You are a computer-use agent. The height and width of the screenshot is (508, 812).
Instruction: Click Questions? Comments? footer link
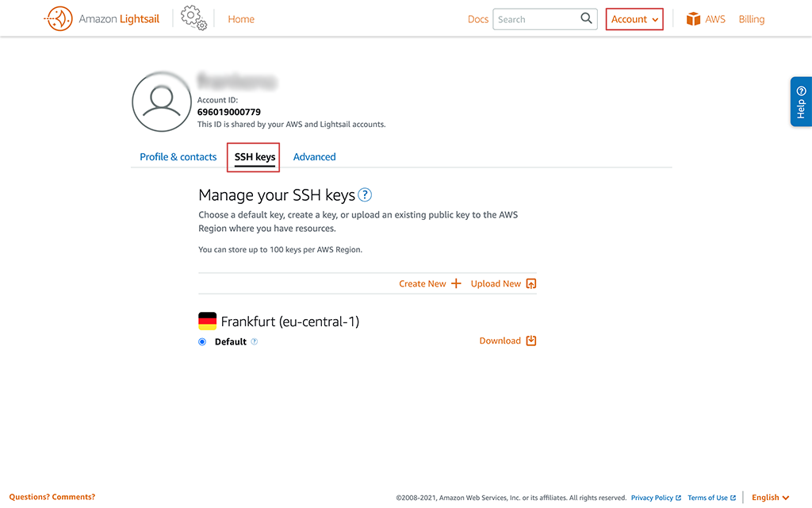point(52,497)
